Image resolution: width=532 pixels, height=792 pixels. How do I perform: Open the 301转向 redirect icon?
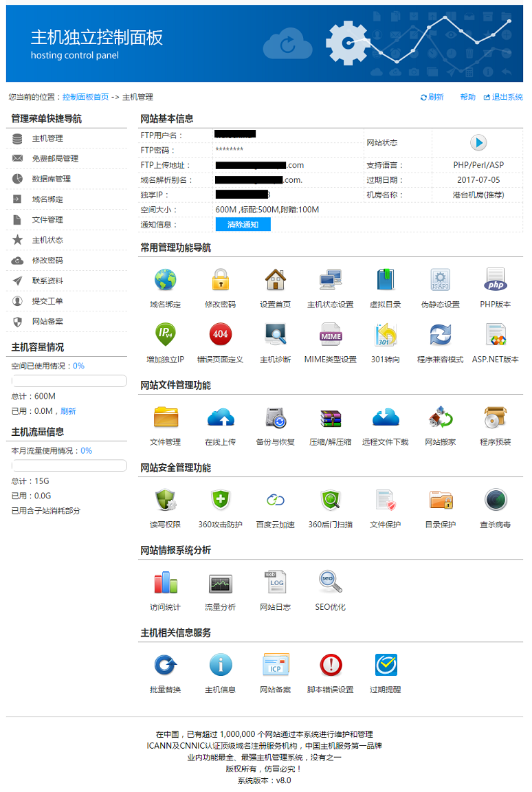click(385, 335)
